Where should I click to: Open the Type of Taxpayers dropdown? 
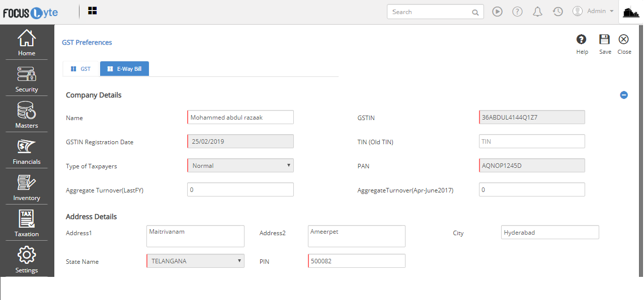click(240, 165)
